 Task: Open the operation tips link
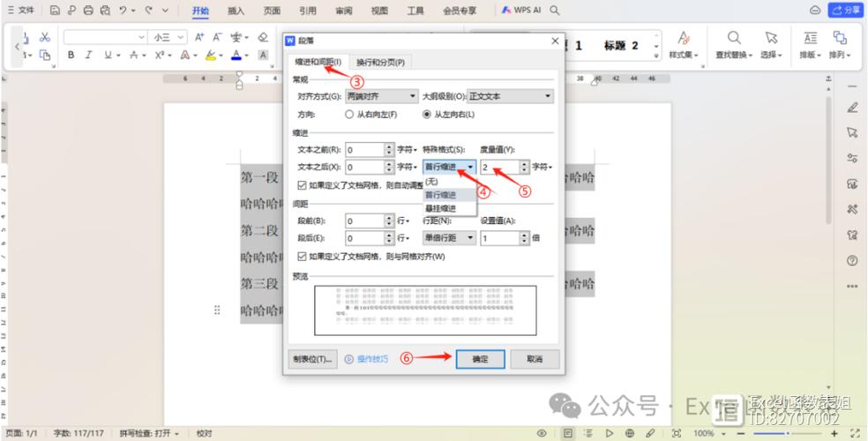point(366,359)
